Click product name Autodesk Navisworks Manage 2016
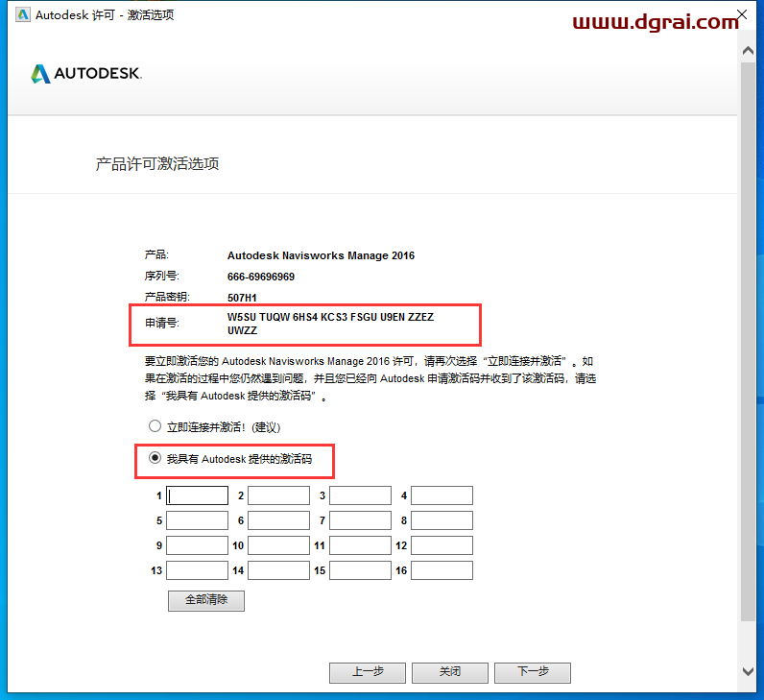Image resolution: width=764 pixels, height=700 pixels. coord(321,255)
